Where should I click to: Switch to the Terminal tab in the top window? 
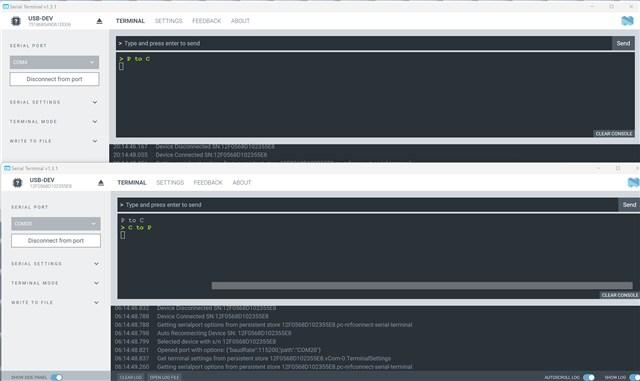130,21
